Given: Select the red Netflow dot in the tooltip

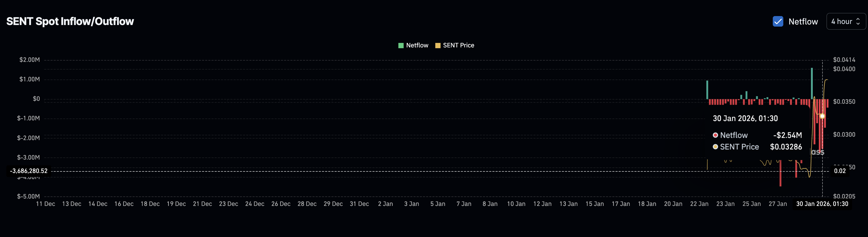Looking at the screenshot, I should [x=716, y=135].
